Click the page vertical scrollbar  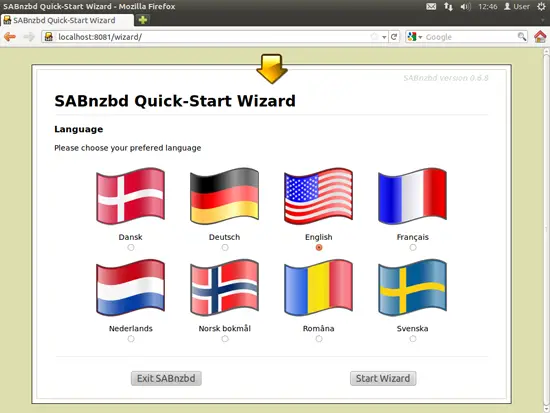pyautogui.click(x=546, y=230)
